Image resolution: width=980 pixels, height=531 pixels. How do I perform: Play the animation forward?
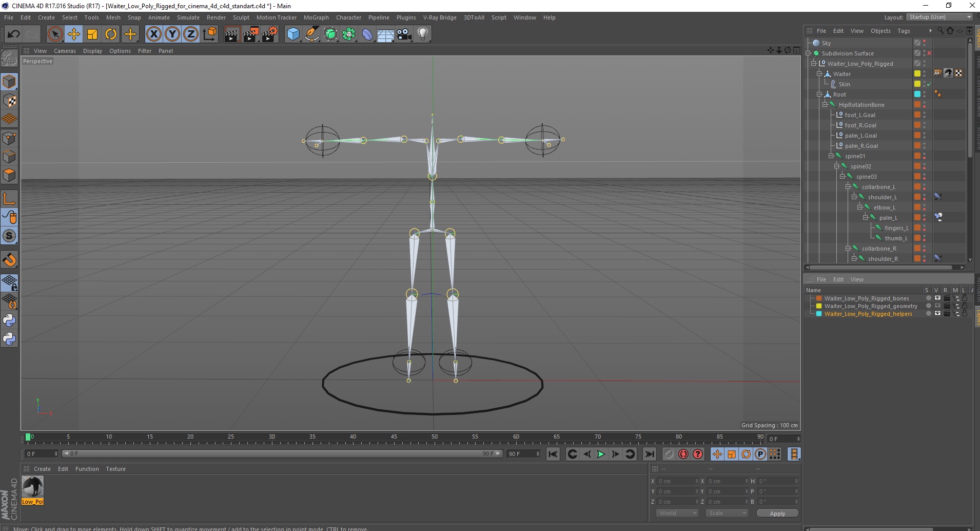tap(601, 454)
